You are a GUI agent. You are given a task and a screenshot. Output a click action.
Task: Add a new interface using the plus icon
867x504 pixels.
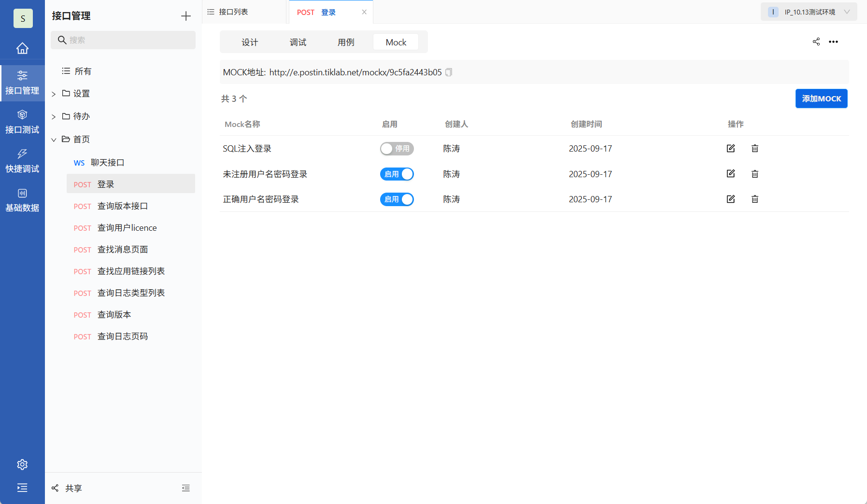(185, 16)
